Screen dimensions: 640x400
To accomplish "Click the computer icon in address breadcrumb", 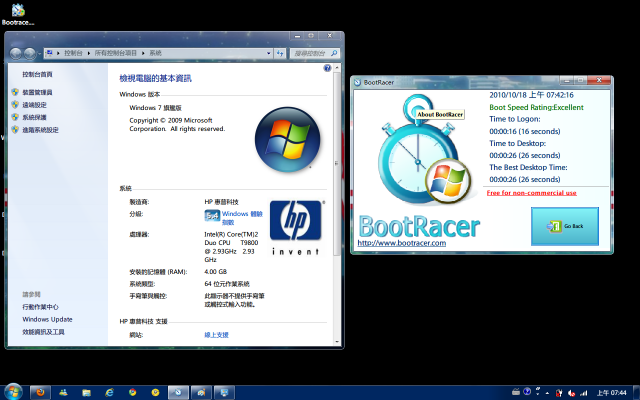I will (49, 53).
